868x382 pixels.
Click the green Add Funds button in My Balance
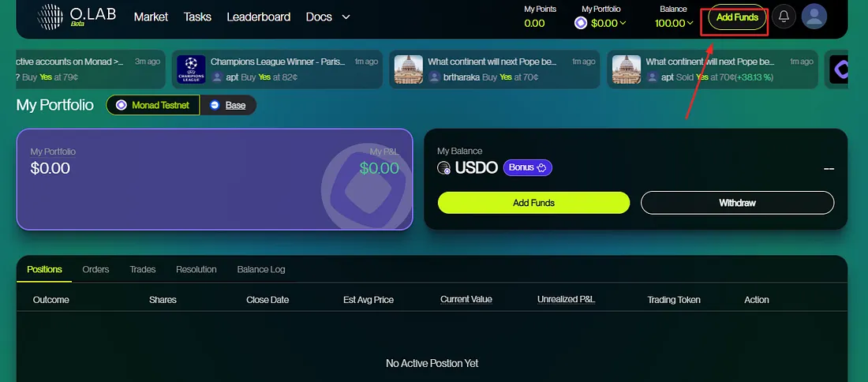coord(533,203)
